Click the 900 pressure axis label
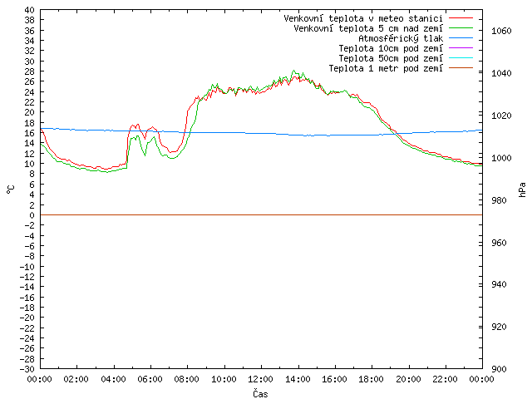The image size is (532, 399). pos(499,369)
